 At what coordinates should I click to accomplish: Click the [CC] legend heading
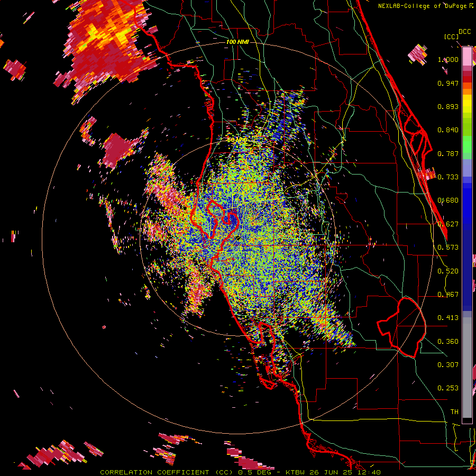click(452, 36)
